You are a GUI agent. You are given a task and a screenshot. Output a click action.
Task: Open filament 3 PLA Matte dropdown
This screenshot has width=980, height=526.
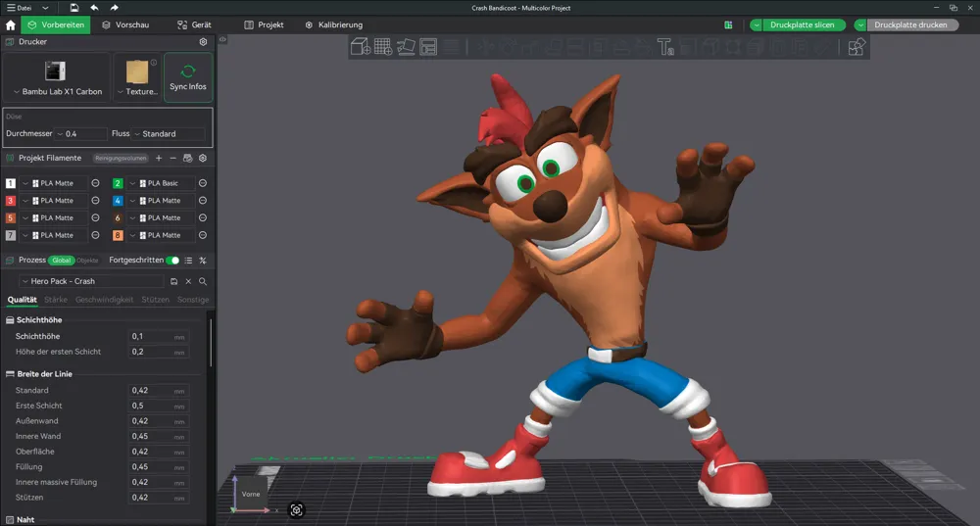click(54, 201)
